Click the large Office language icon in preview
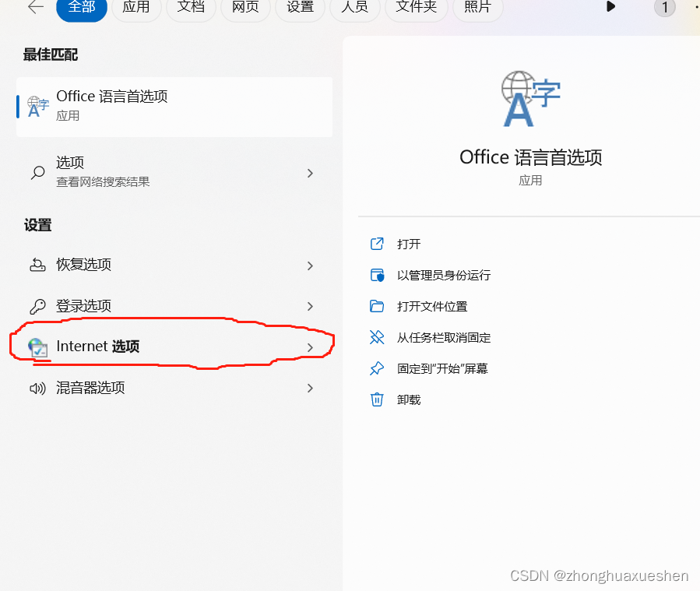Image resolution: width=700 pixels, height=591 pixels. click(530, 99)
